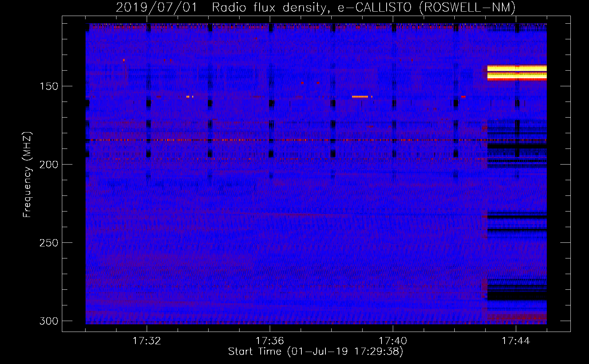Select the 'Frequency (MHZ)' y-axis label
Screen dimensions: 589x364
point(27,174)
